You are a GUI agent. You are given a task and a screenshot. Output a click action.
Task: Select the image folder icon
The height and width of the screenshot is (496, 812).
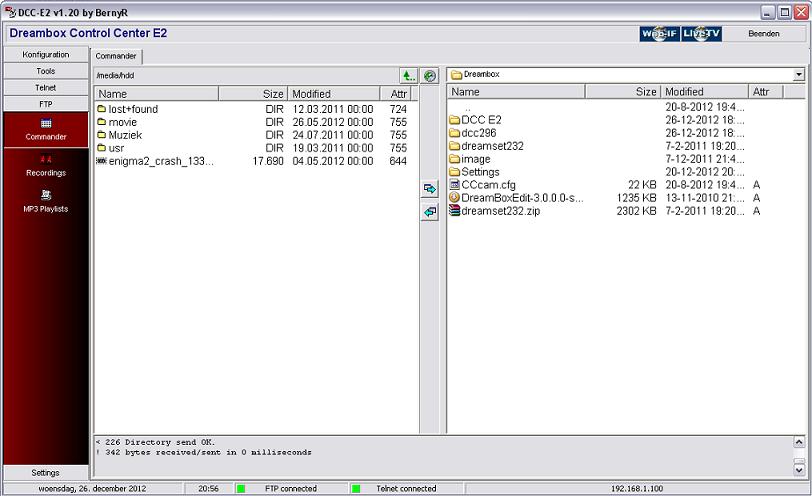pyautogui.click(x=455, y=159)
